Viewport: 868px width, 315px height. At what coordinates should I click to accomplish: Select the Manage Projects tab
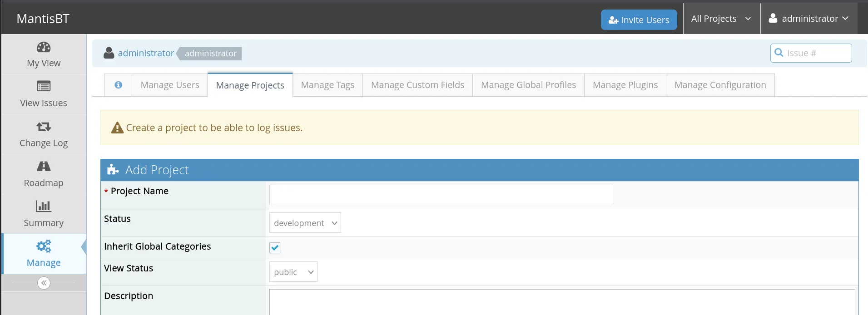[x=250, y=85]
